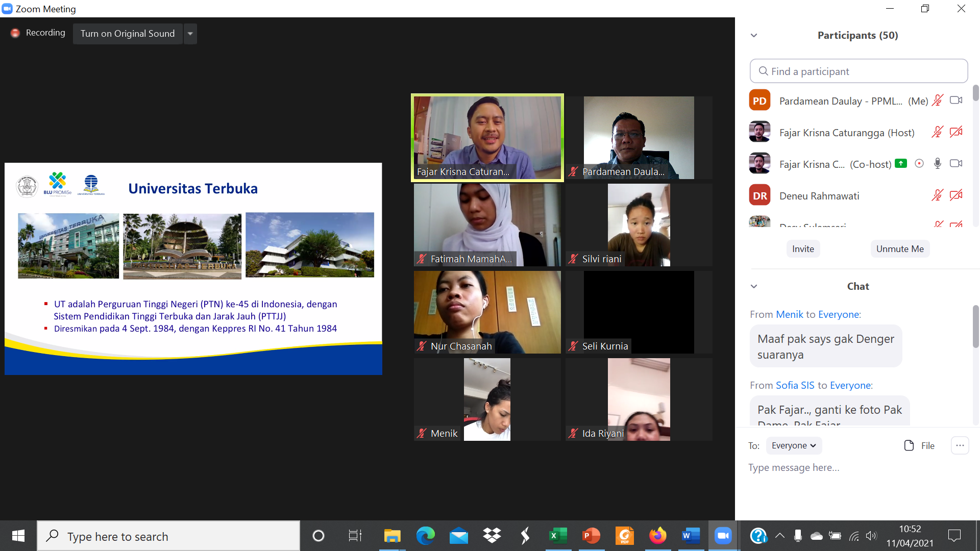Collapse the Participants panel chevron
Image resolution: width=980 pixels, height=551 pixels.
[x=754, y=36]
